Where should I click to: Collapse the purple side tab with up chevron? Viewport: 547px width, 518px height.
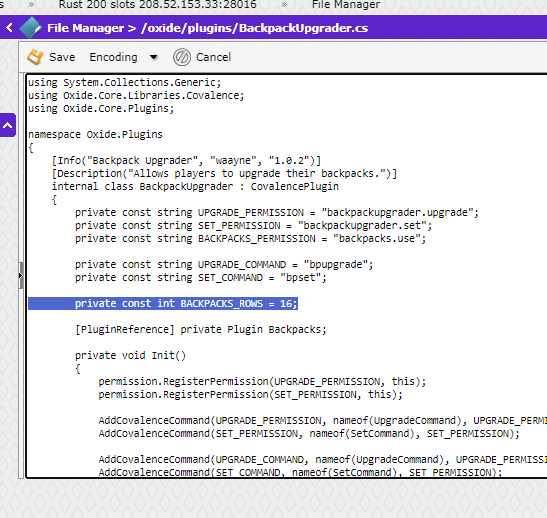8,125
